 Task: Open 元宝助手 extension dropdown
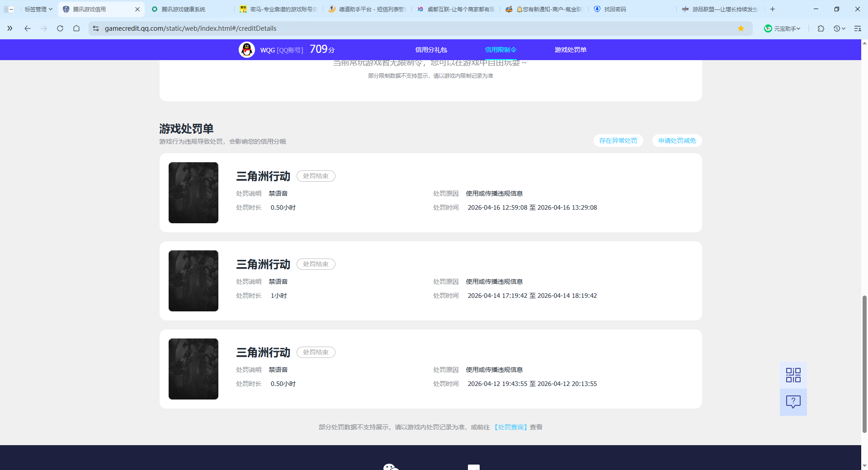[782, 28]
